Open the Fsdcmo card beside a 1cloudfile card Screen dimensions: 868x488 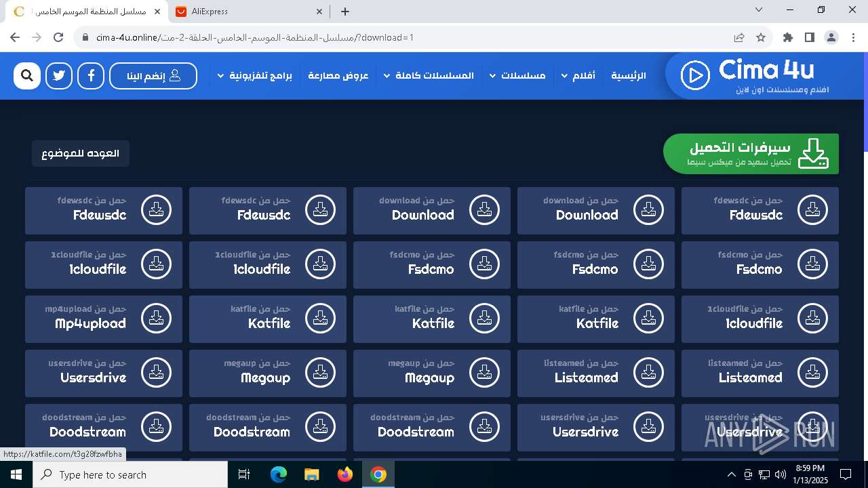point(432,265)
